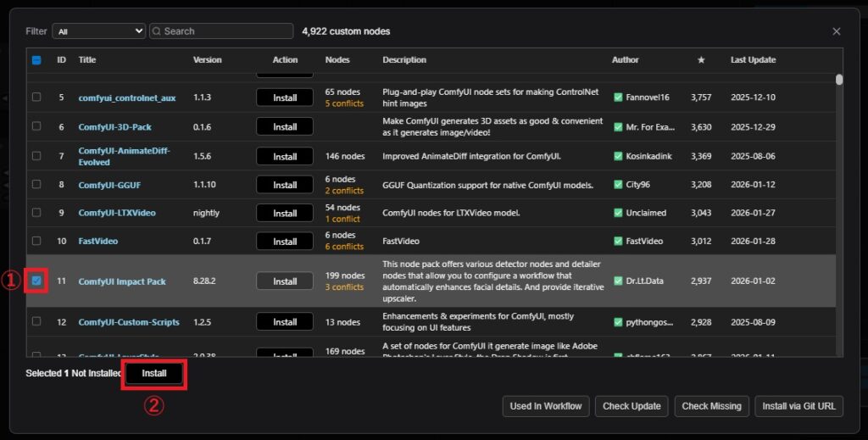
Task: Click the Check Missing button
Action: pos(712,406)
